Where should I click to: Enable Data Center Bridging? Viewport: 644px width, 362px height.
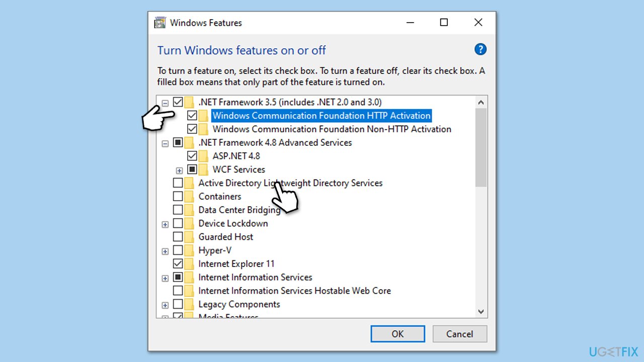178,210
